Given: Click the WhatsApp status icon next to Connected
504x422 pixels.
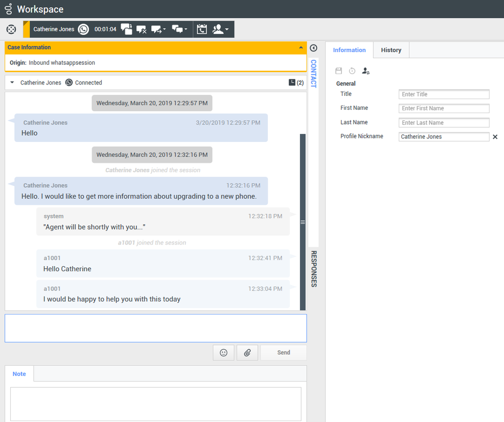Looking at the screenshot, I should tap(69, 83).
